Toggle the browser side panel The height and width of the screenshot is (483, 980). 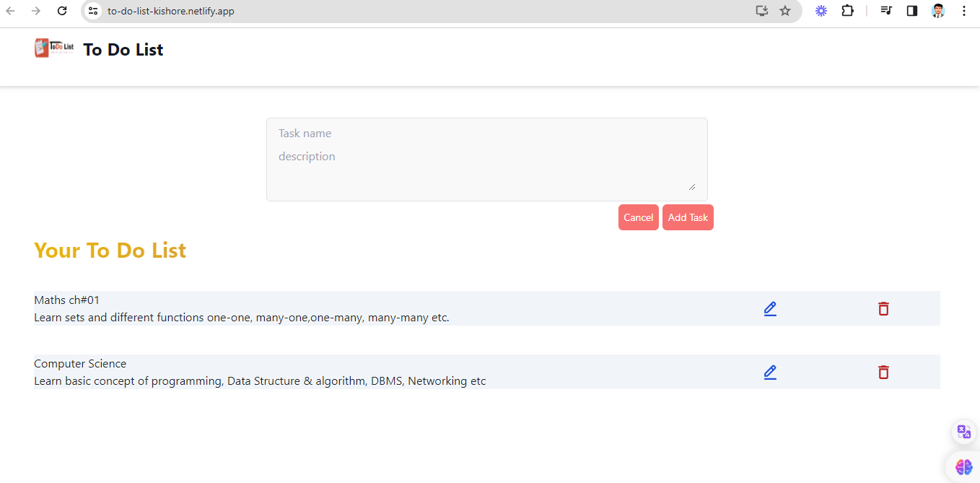(912, 11)
